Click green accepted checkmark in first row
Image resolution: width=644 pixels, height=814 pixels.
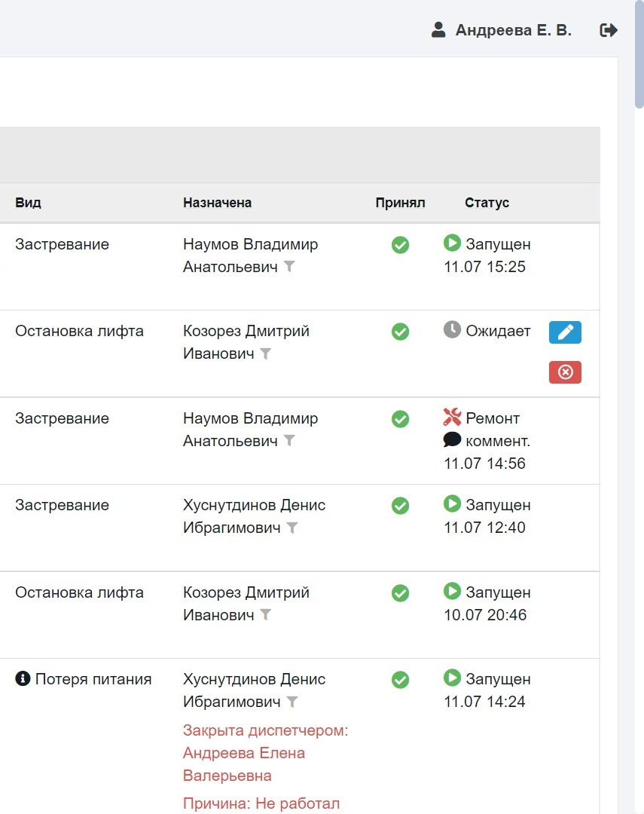(x=400, y=245)
